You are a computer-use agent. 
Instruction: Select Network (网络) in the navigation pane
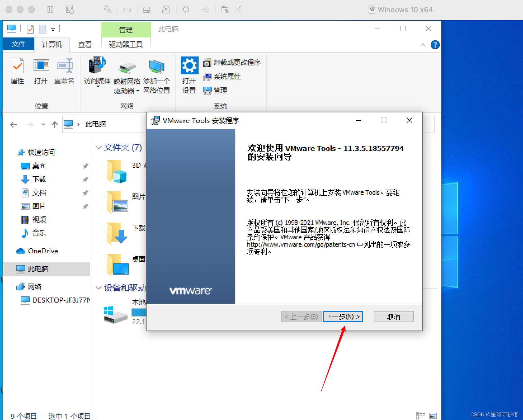(29, 287)
